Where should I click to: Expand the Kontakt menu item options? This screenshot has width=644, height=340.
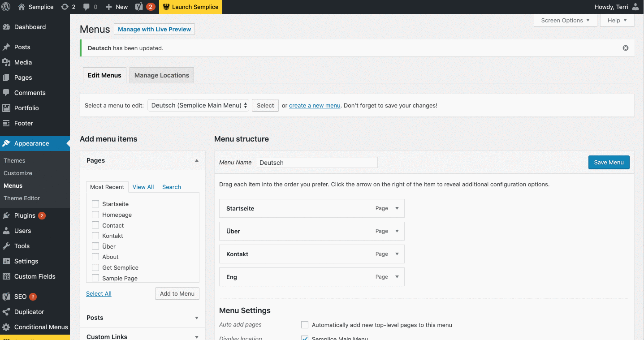(x=397, y=254)
